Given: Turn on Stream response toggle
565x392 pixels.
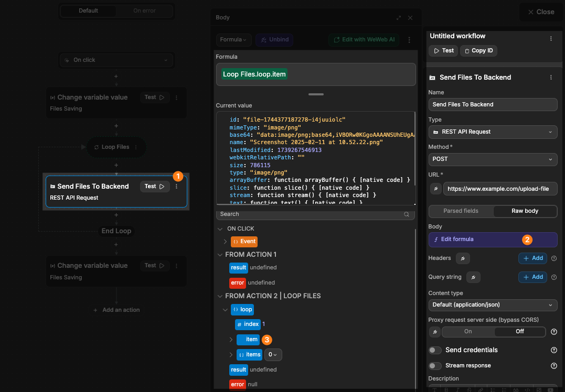Looking at the screenshot, I should [435, 366].
